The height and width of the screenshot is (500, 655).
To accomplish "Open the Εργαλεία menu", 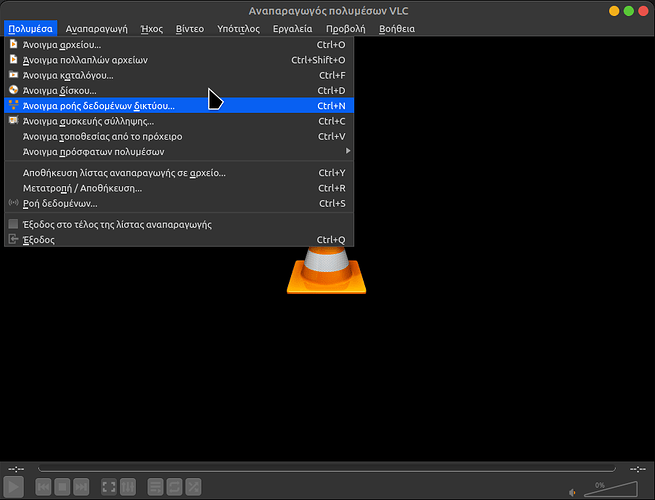I will (292, 29).
